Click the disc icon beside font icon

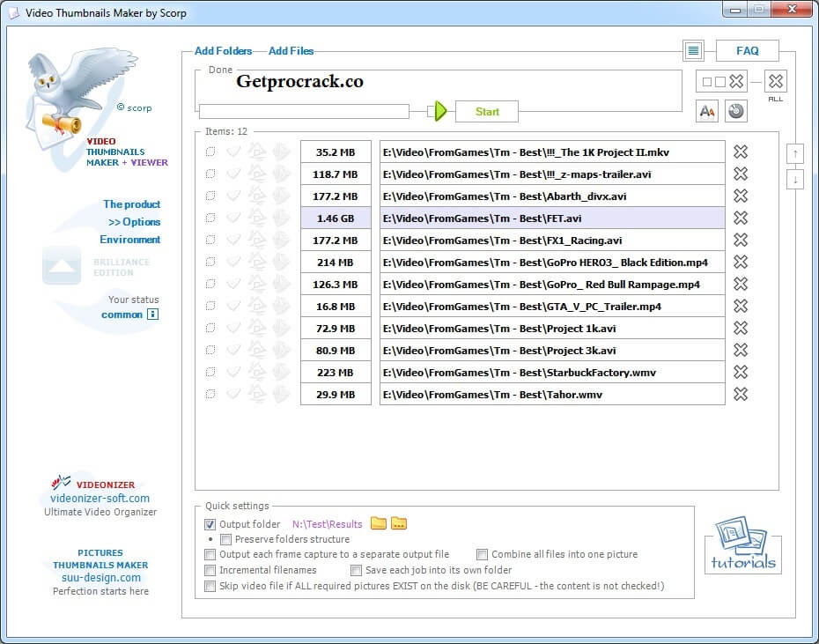[735, 111]
